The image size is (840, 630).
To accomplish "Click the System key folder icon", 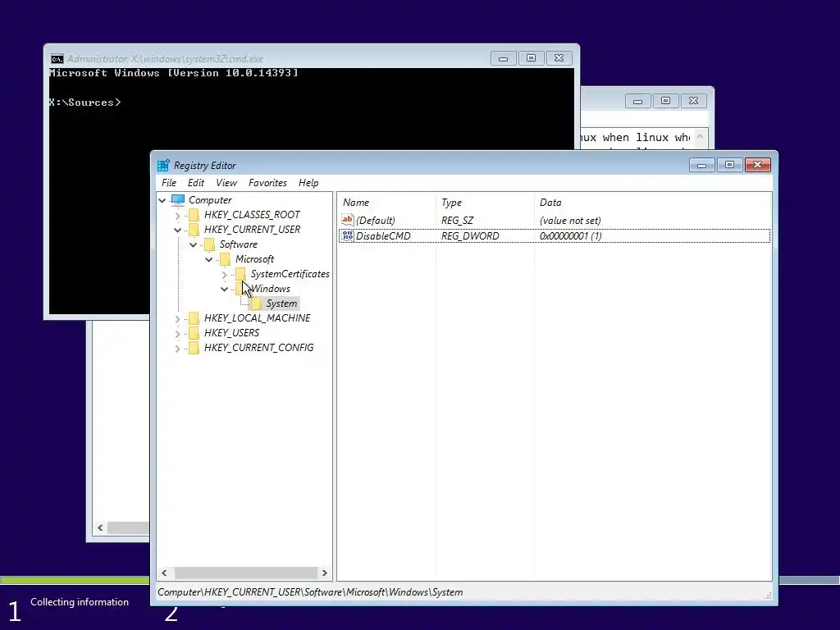I will click(x=256, y=304).
